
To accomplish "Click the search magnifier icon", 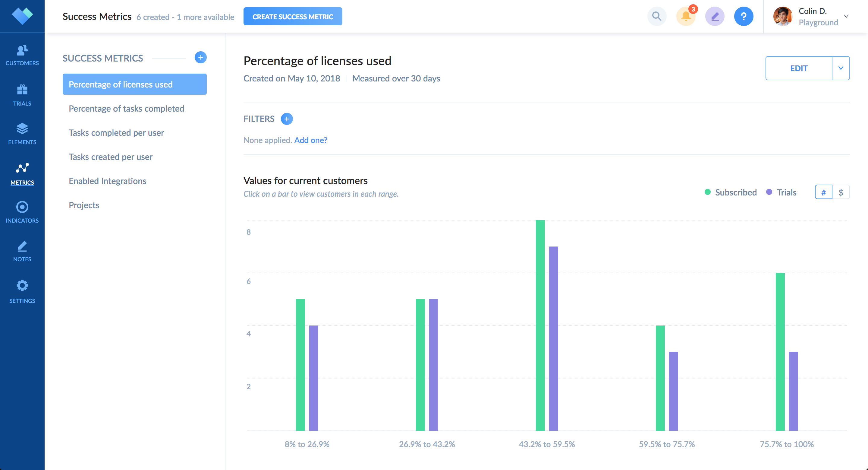I will (x=656, y=16).
